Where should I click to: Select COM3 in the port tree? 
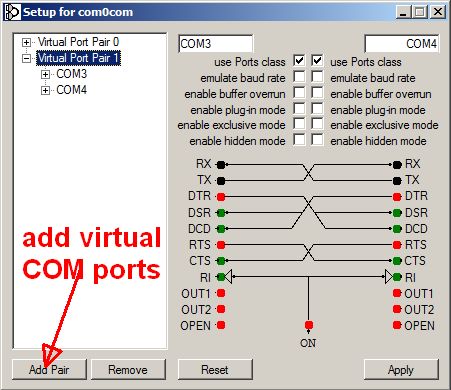click(71, 74)
